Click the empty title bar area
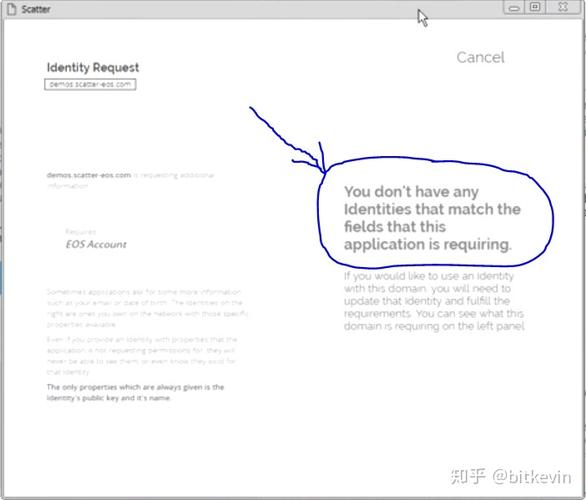The width and height of the screenshot is (586, 500). (x=262, y=9)
